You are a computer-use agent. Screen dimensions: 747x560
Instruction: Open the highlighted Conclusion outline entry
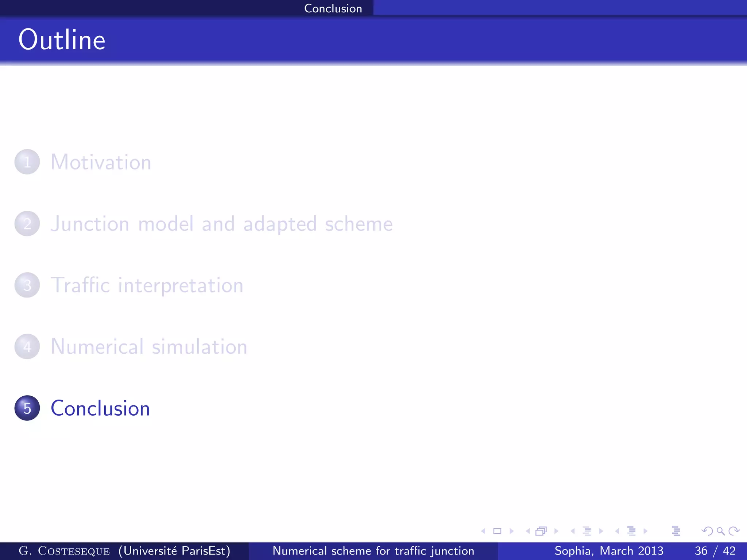(100, 408)
